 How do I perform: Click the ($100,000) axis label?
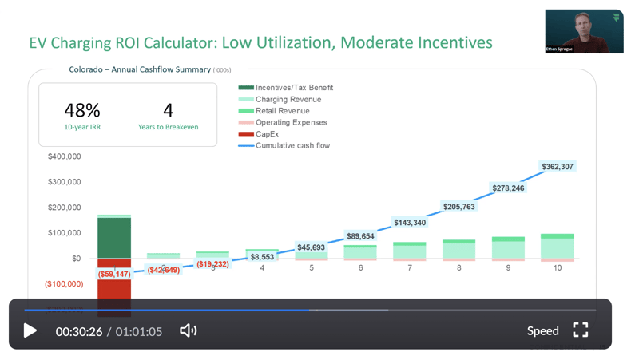pyautogui.click(x=64, y=284)
